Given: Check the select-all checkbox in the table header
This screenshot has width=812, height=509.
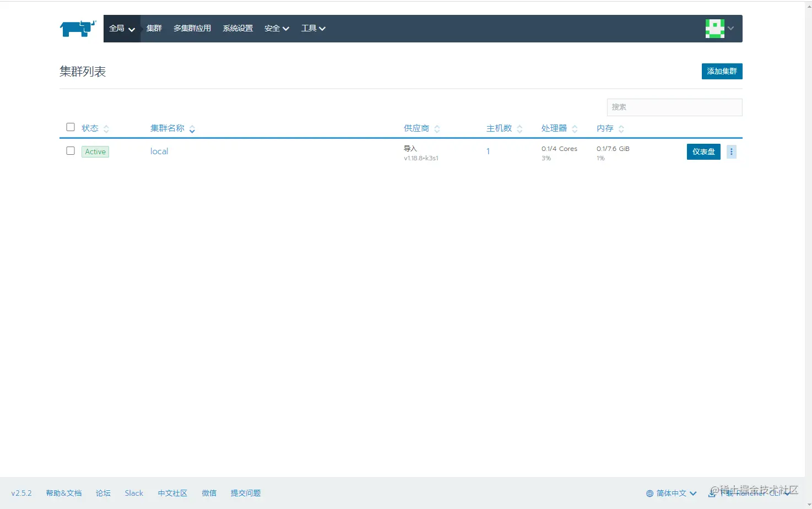Looking at the screenshot, I should click(x=70, y=127).
